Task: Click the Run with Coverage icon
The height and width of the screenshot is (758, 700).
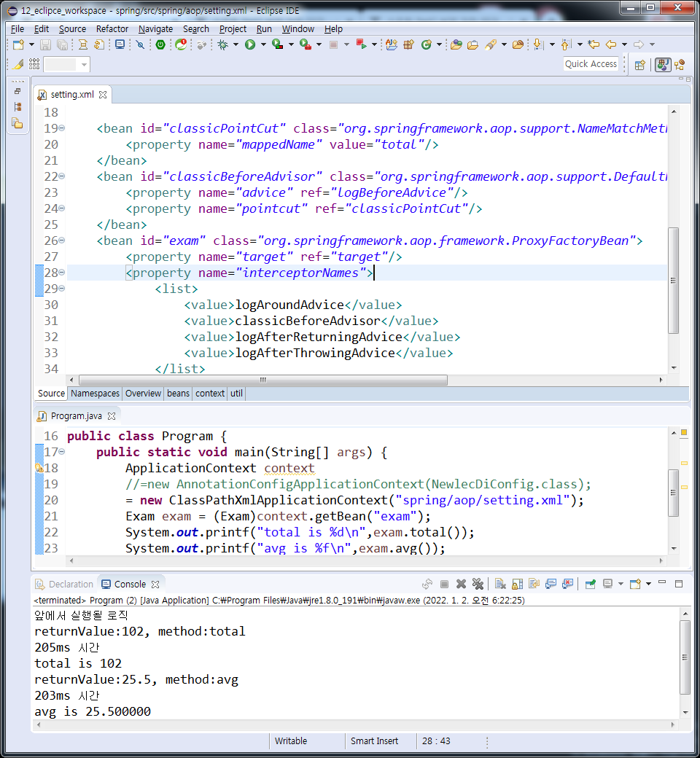Action: (x=278, y=45)
